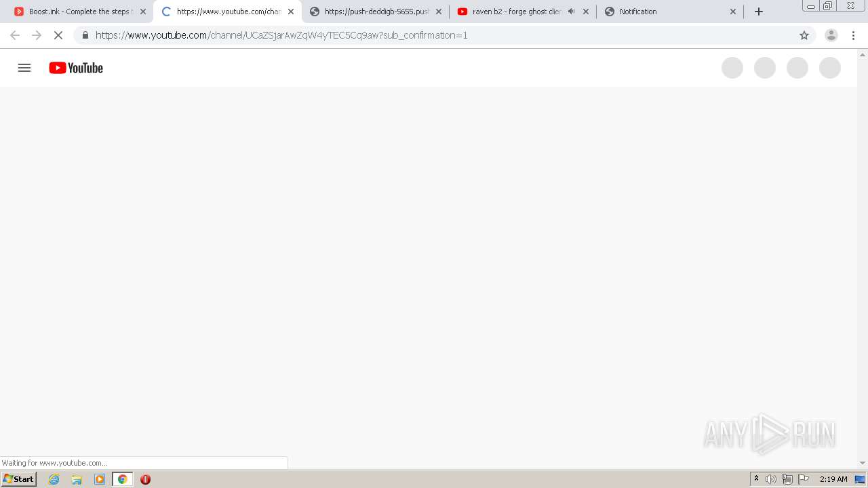Open Windows Media Player from taskbar
This screenshot has width=868, height=488.
(x=100, y=479)
